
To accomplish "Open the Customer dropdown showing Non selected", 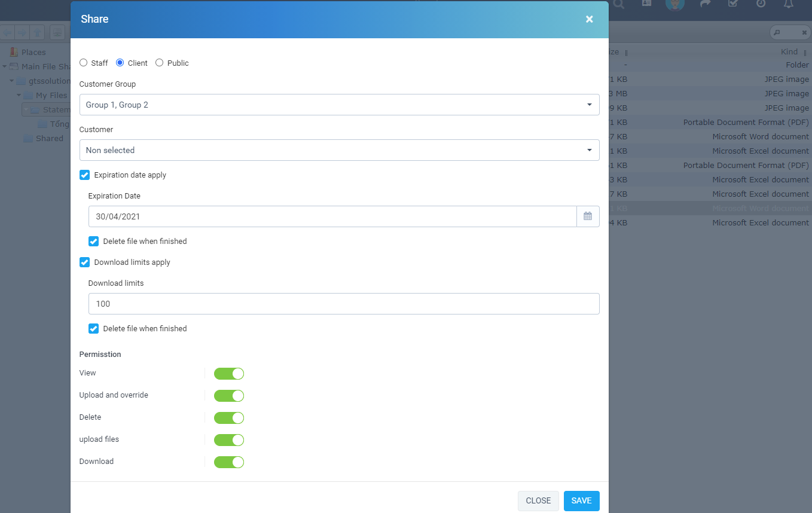I will tap(340, 150).
